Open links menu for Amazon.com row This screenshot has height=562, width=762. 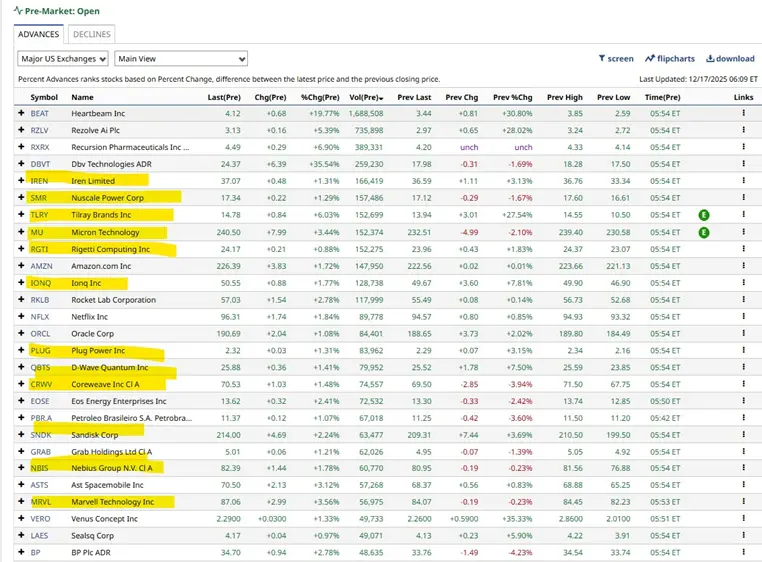coord(744,265)
